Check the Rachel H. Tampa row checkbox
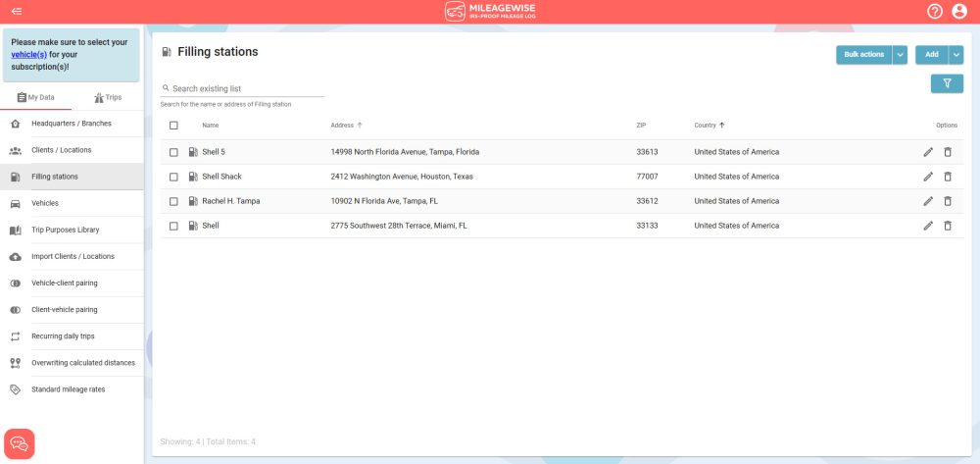This screenshot has height=464, width=980. click(x=173, y=201)
